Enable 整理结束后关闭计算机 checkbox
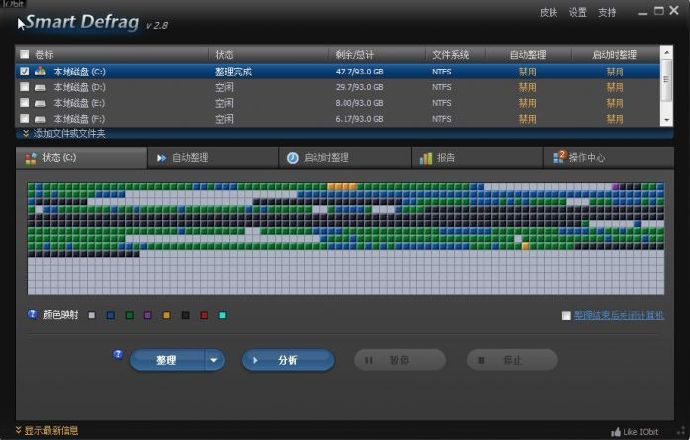690x440 pixels. pos(566,315)
